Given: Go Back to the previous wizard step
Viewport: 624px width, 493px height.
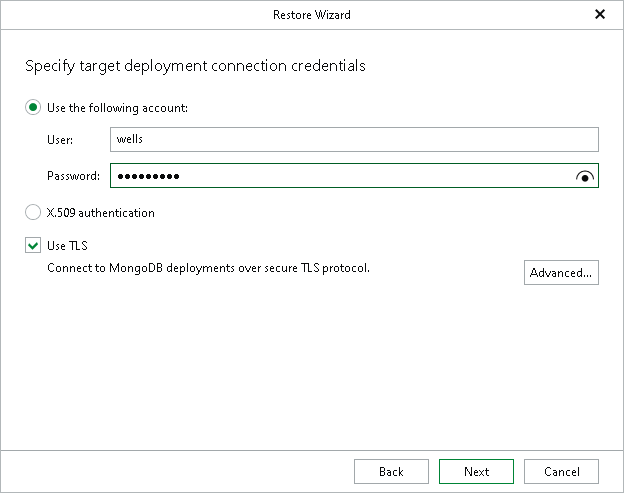Looking at the screenshot, I should [x=391, y=472].
